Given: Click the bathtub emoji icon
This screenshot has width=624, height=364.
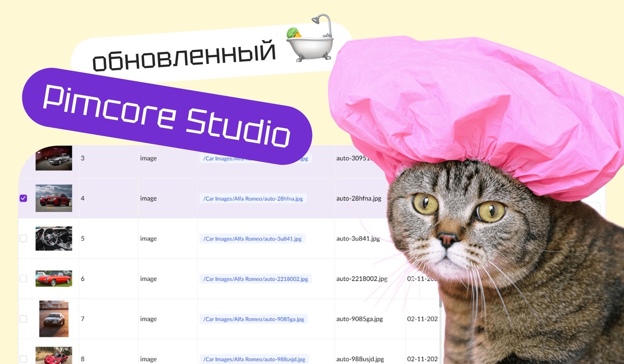Looking at the screenshot, I should (x=310, y=37).
